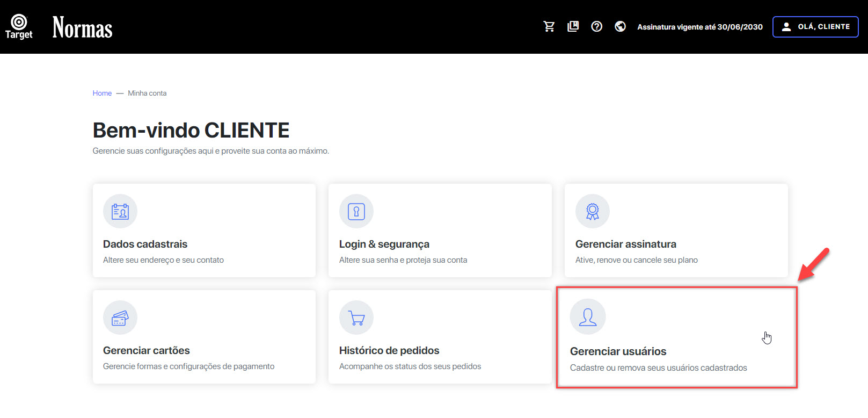This screenshot has width=868, height=418.
Task: Open the OLÁ, CLIENTE account button
Action: (x=815, y=27)
